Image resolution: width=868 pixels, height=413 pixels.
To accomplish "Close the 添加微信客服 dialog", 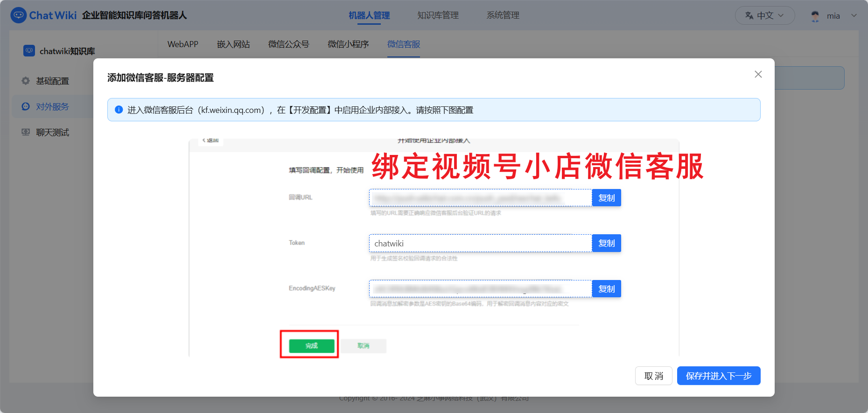I will (x=758, y=74).
